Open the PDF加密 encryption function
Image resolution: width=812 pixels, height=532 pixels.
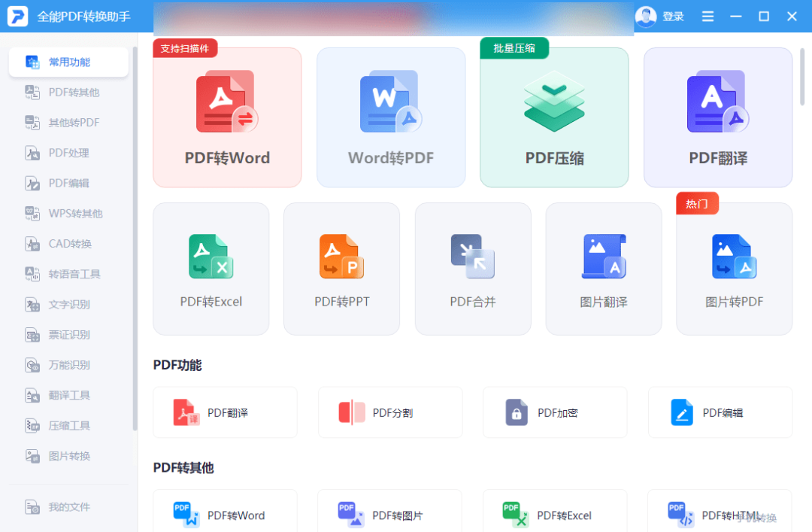pyautogui.click(x=554, y=412)
